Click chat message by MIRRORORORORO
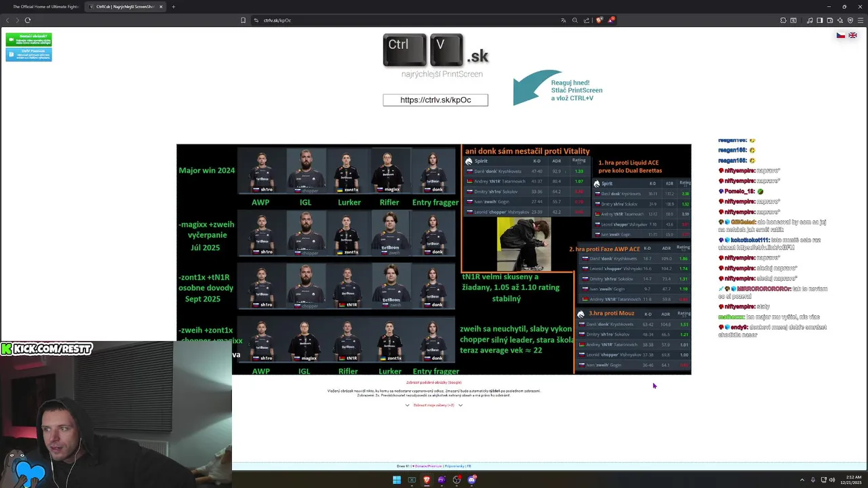 (x=772, y=292)
